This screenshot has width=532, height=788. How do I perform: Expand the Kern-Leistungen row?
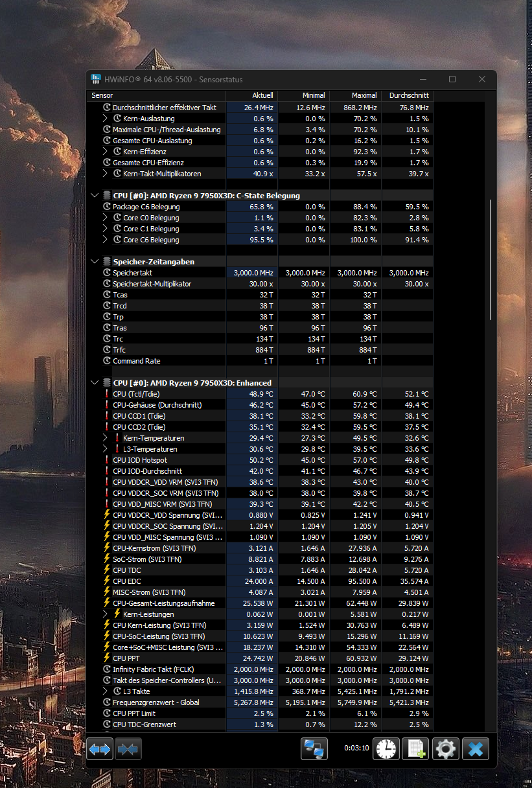[106, 614]
